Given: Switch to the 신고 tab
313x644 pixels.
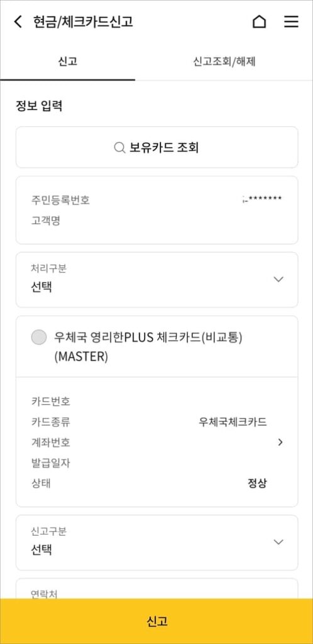Looking at the screenshot, I should [x=67, y=62].
